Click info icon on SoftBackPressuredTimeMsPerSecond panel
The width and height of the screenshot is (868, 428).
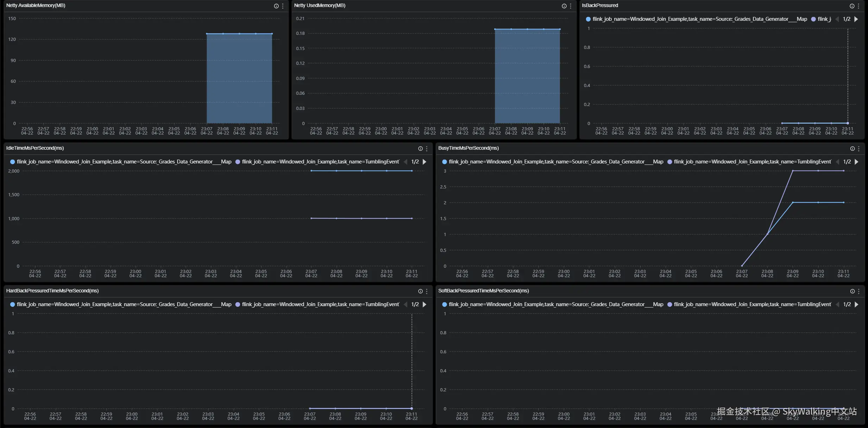click(x=852, y=291)
